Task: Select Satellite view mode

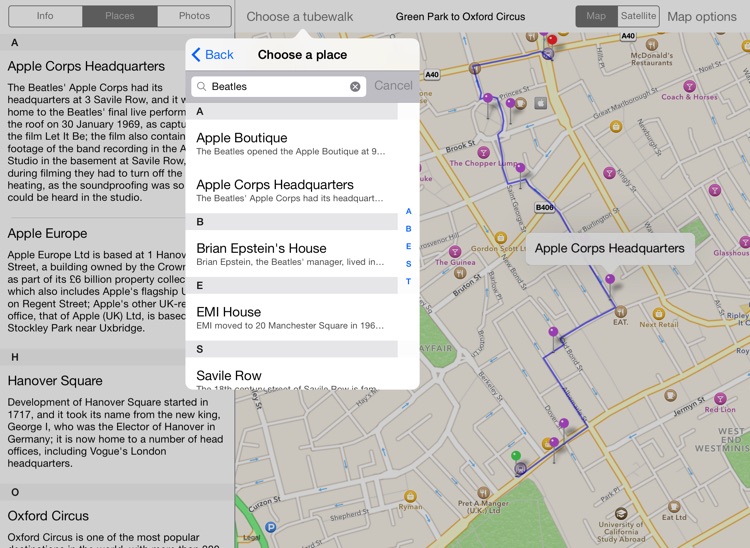Action: pyautogui.click(x=639, y=16)
